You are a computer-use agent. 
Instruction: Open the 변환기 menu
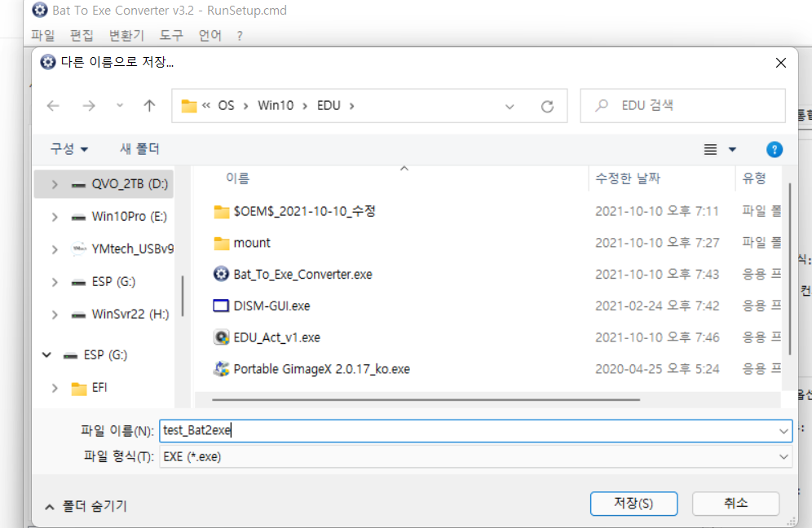point(126,36)
